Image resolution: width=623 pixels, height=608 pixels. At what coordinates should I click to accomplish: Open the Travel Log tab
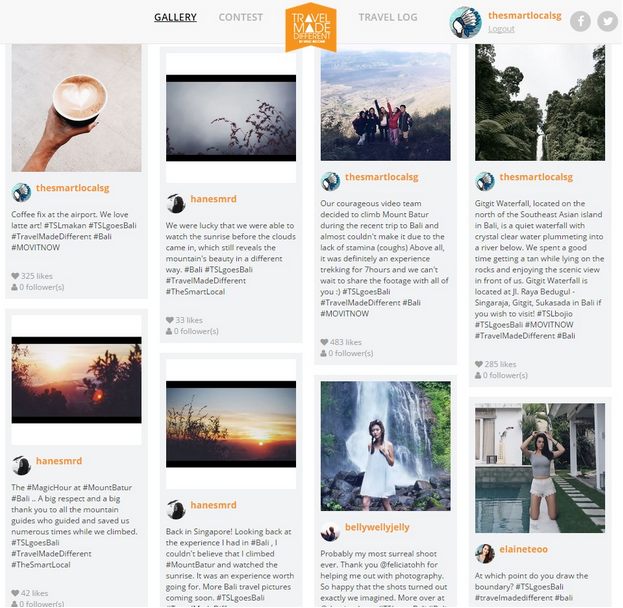388,17
